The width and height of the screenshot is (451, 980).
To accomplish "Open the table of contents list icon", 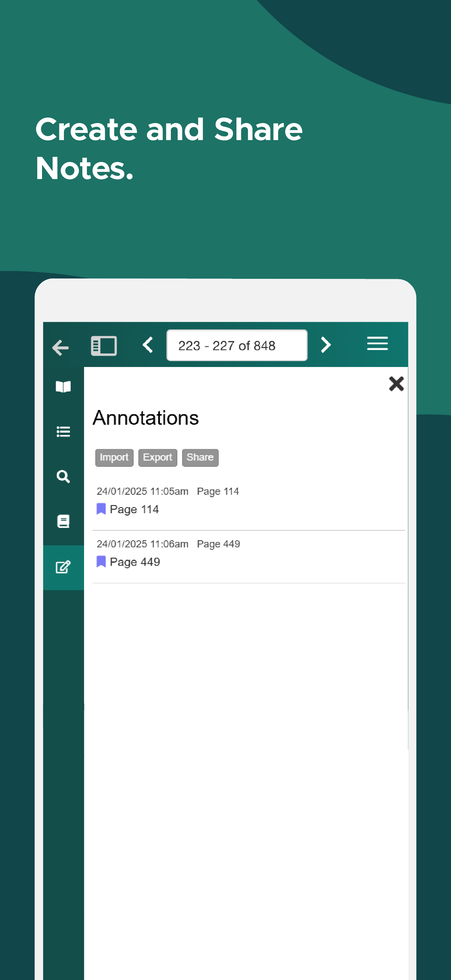I will [63, 432].
